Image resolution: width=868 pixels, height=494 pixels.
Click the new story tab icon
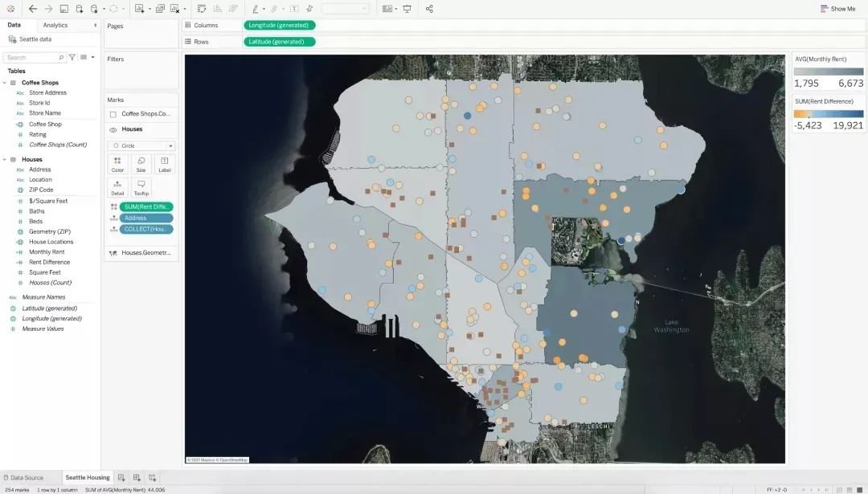pyautogui.click(x=152, y=477)
